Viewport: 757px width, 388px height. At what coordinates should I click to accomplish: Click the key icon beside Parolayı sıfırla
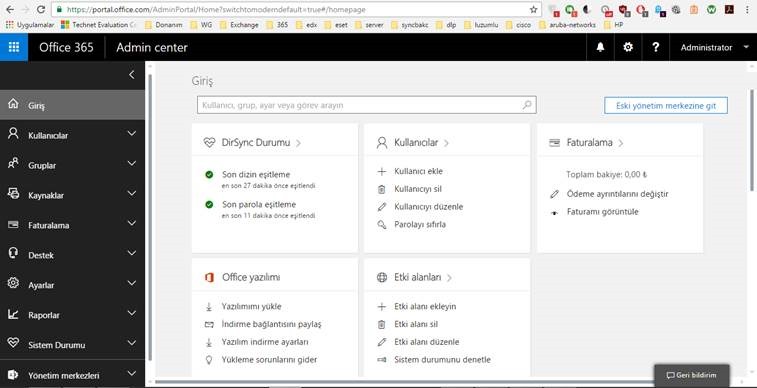(381, 224)
